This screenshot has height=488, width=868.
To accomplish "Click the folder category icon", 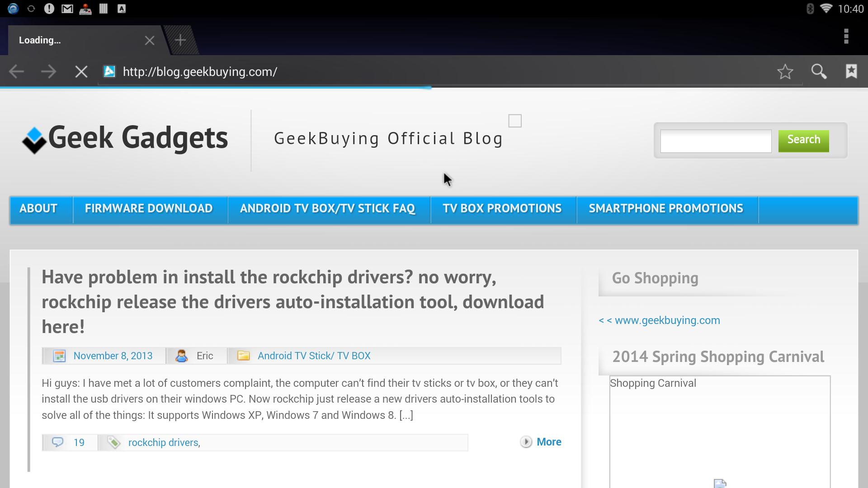I will pyautogui.click(x=244, y=356).
